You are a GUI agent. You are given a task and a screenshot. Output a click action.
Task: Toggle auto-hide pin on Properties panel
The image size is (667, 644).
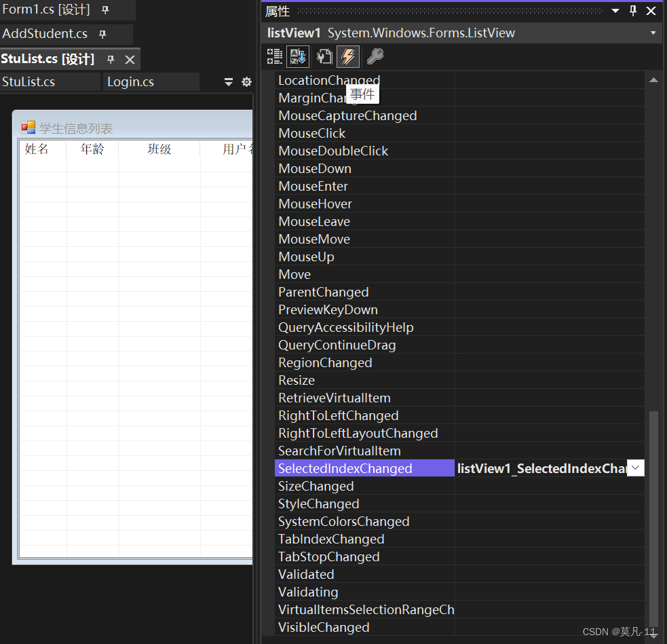(633, 11)
